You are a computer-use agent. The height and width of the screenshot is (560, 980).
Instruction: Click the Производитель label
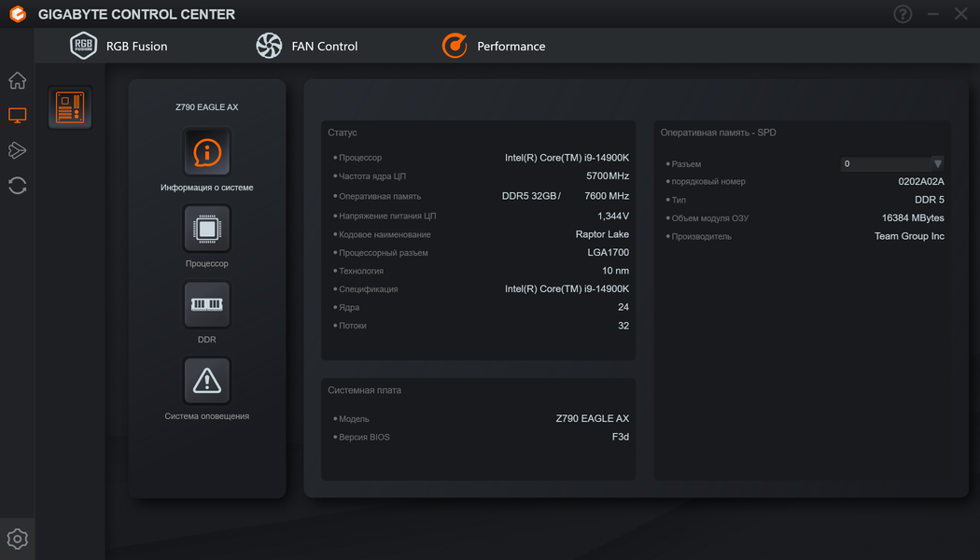(701, 236)
